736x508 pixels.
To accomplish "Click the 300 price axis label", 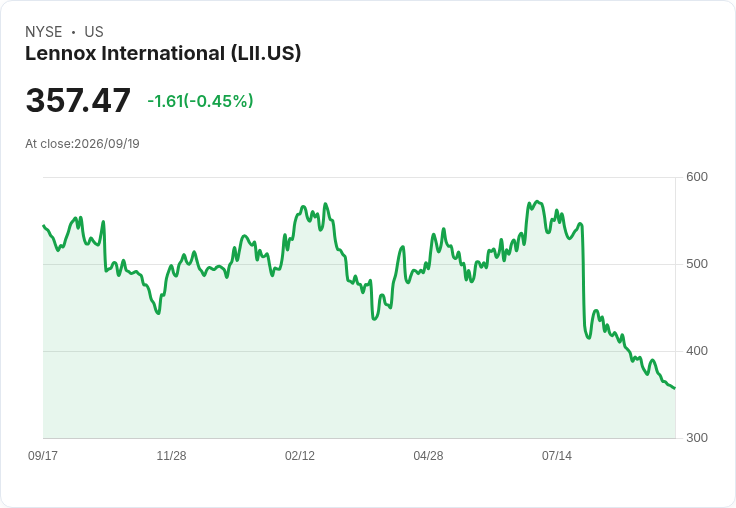I will pyautogui.click(x=697, y=438).
